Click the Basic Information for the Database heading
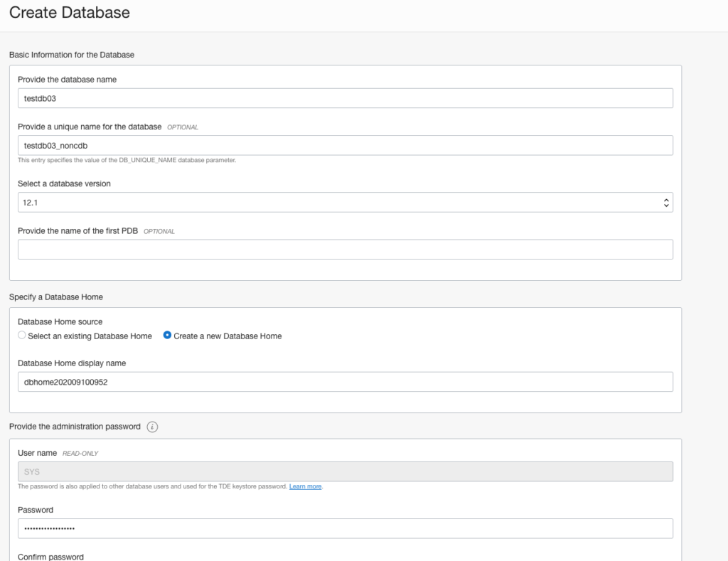Screen dimensions: 728x561 72,55
